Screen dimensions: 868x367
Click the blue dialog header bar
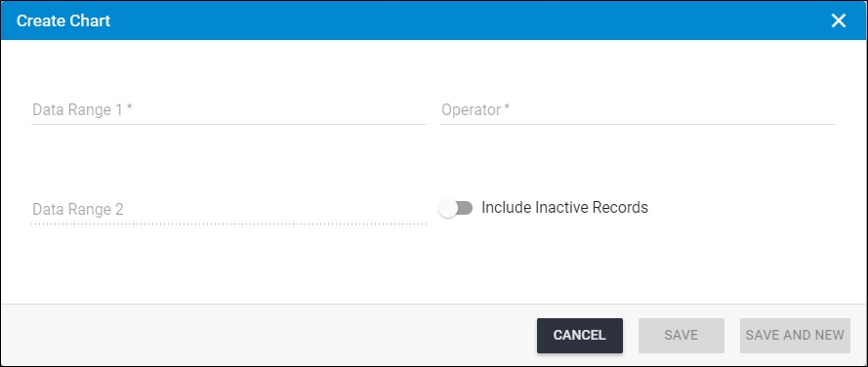point(434,20)
